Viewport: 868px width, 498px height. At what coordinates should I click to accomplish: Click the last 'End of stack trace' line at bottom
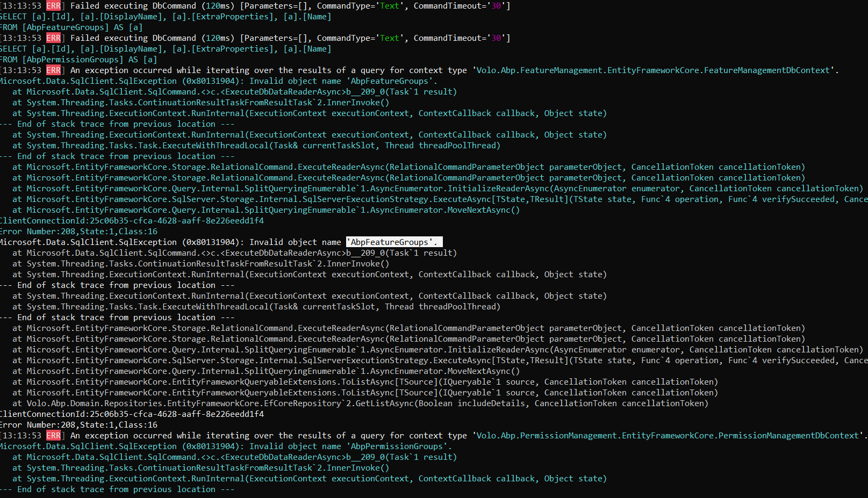(x=117, y=489)
